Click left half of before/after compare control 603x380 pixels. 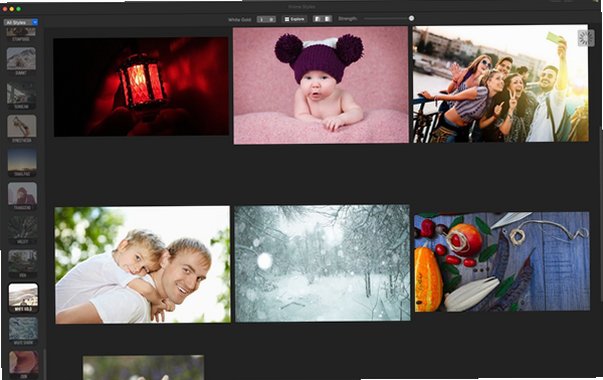(x=317, y=19)
